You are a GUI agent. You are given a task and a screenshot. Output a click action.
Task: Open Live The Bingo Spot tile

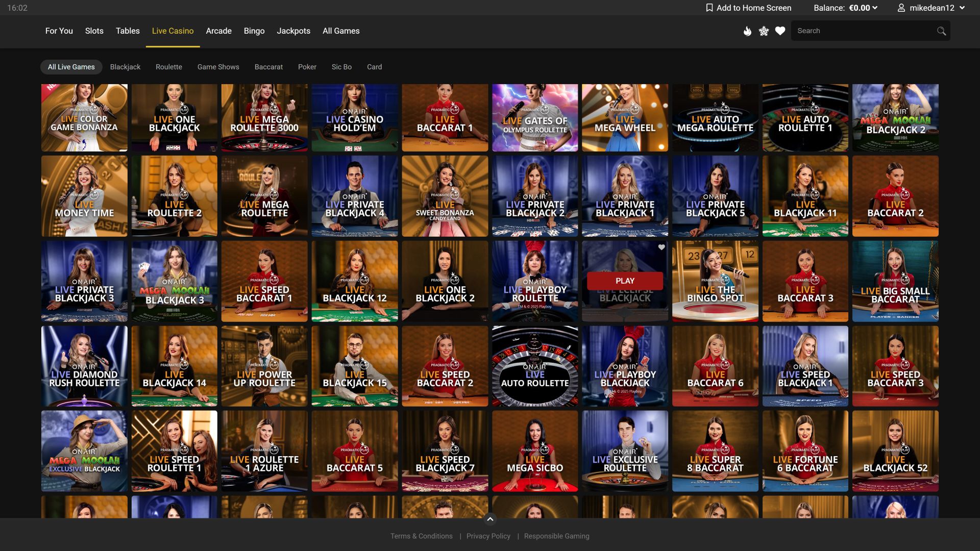[715, 281]
